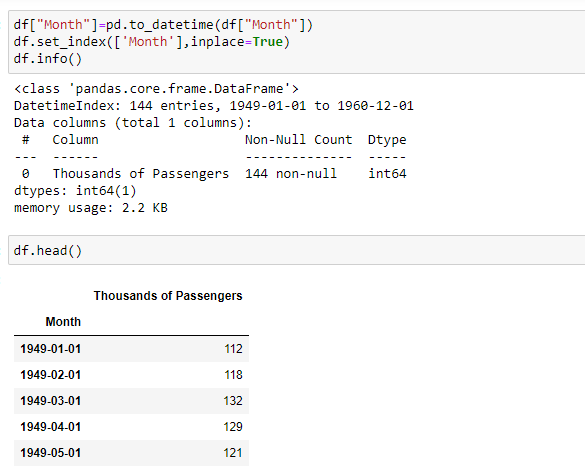Click the value 118 in the table
The width and height of the screenshot is (585, 473).
(234, 375)
